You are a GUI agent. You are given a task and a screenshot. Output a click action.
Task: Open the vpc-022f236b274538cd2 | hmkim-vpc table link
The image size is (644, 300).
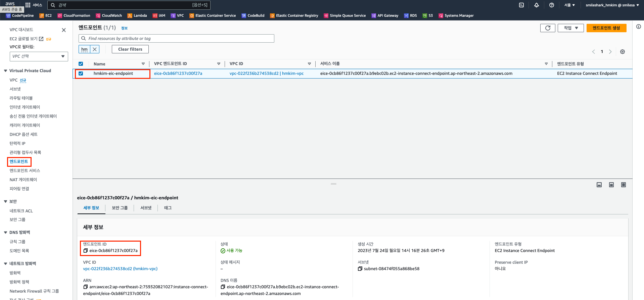[267, 73]
